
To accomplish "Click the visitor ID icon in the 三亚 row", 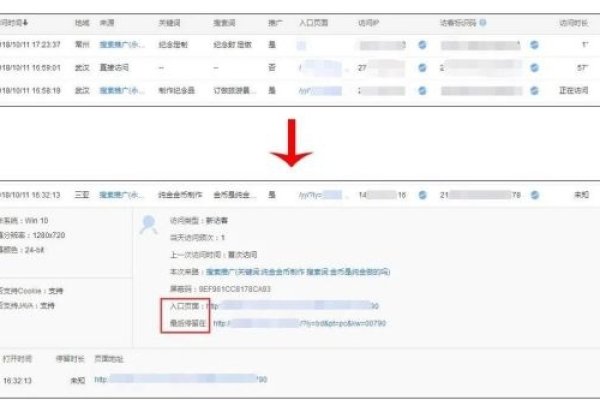I will tap(535, 195).
